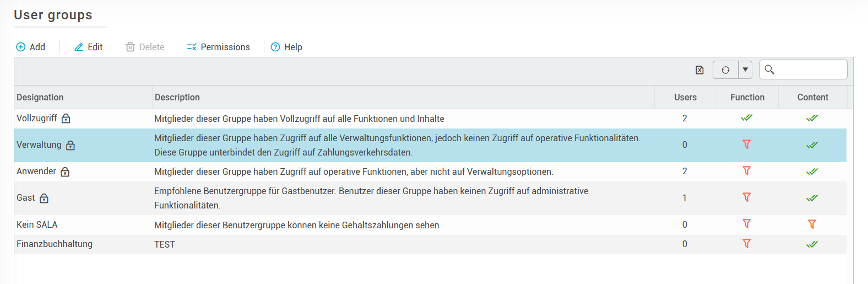The image size is (868, 284).
Task: Click the lock icon beside Gast
Action: click(44, 199)
